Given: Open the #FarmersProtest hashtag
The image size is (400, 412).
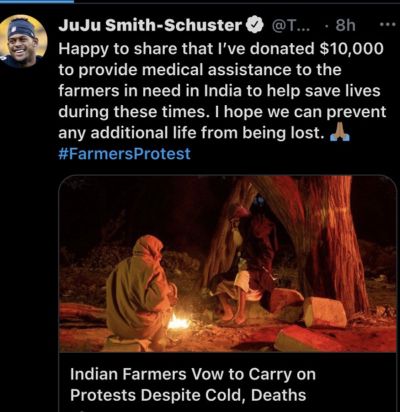Looking at the screenshot, I should coord(124,154).
